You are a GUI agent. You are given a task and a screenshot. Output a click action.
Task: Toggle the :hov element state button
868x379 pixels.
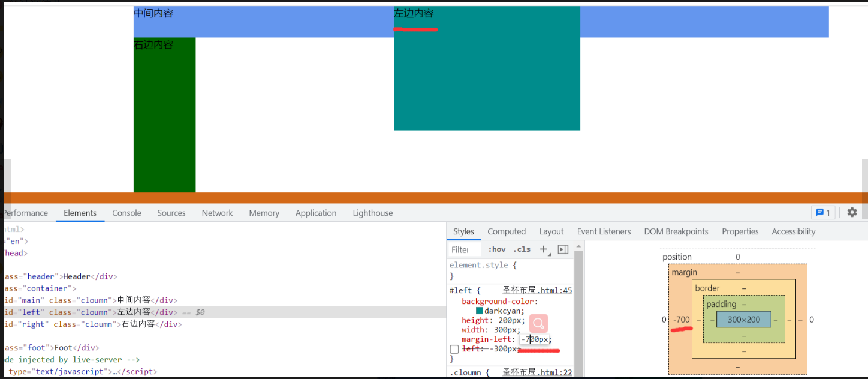(496, 249)
